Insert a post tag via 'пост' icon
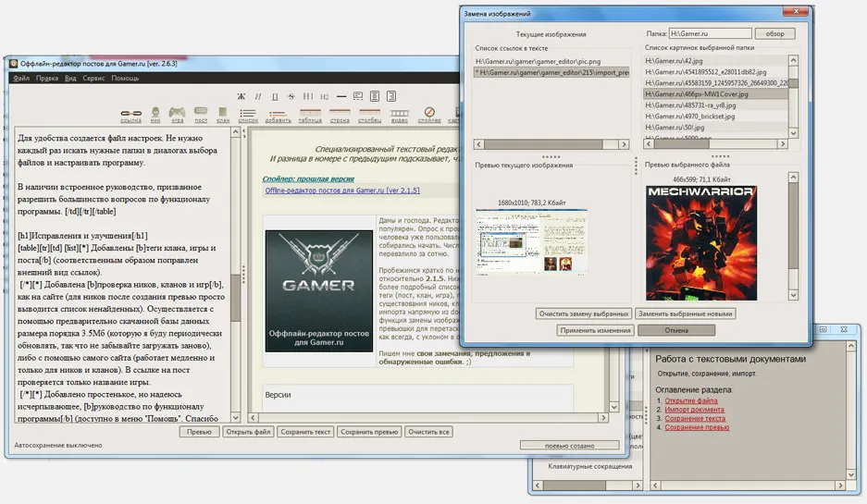The width and height of the screenshot is (867, 504). click(x=201, y=114)
